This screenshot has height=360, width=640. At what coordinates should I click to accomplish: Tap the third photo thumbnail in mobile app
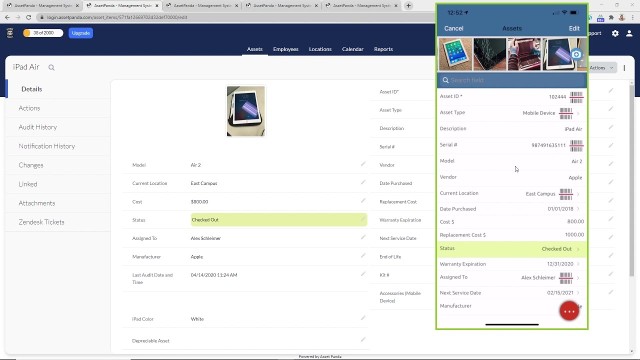[x=524, y=54]
